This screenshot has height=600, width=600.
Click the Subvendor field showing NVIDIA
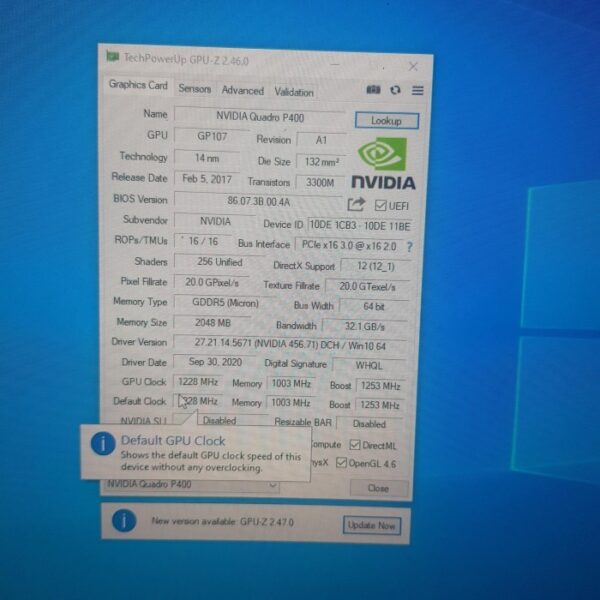coord(215,221)
